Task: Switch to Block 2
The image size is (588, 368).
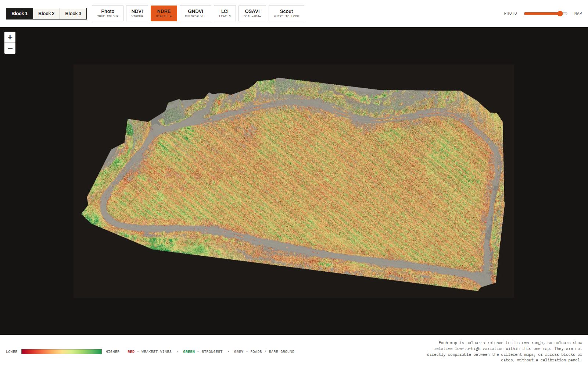Action: 46,14
